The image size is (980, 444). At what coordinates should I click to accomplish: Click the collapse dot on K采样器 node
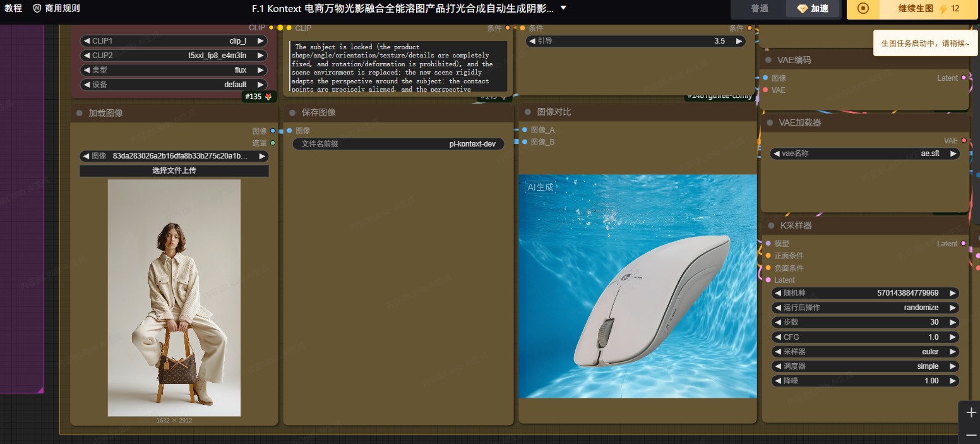[771, 225]
